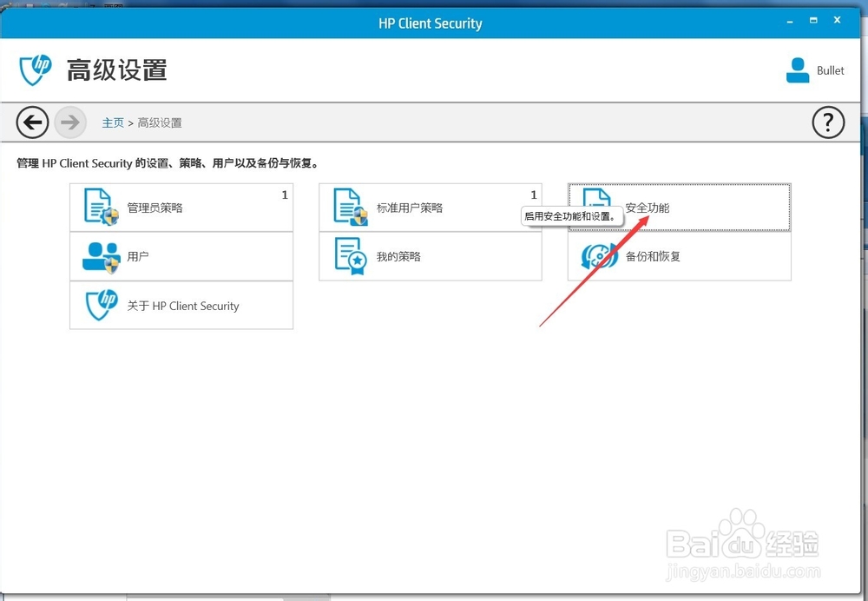Open the 标准用户策略 tile
Viewport: 868px width, 601px height.
(x=431, y=208)
